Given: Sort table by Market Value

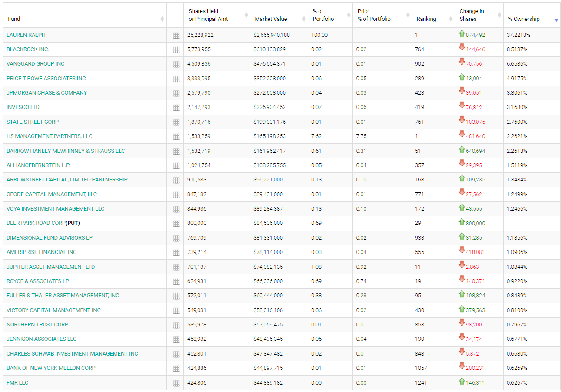Looking at the screenshot, I should point(279,15).
